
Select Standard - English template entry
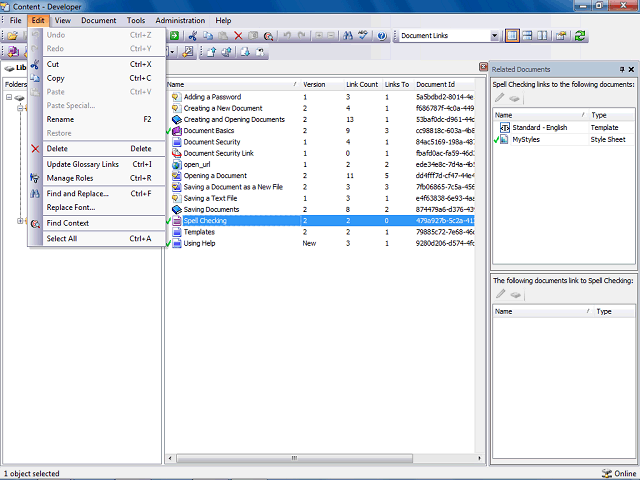pos(564,127)
